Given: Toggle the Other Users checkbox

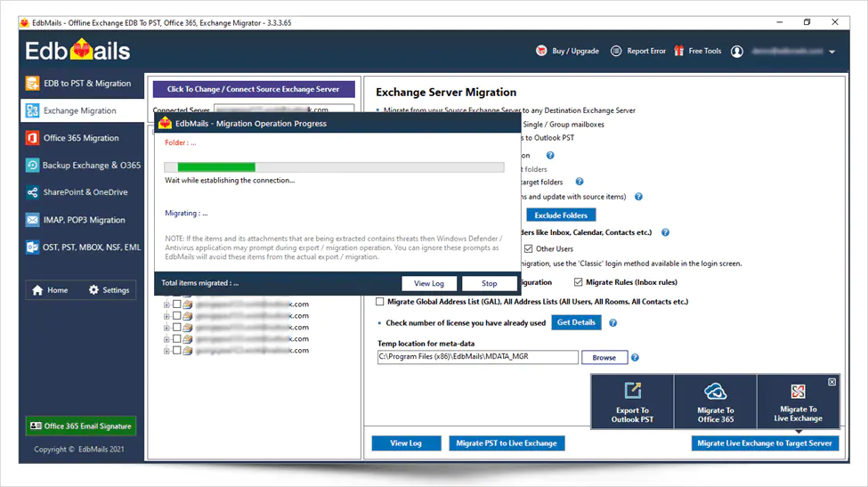Looking at the screenshot, I should tap(529, 249).
